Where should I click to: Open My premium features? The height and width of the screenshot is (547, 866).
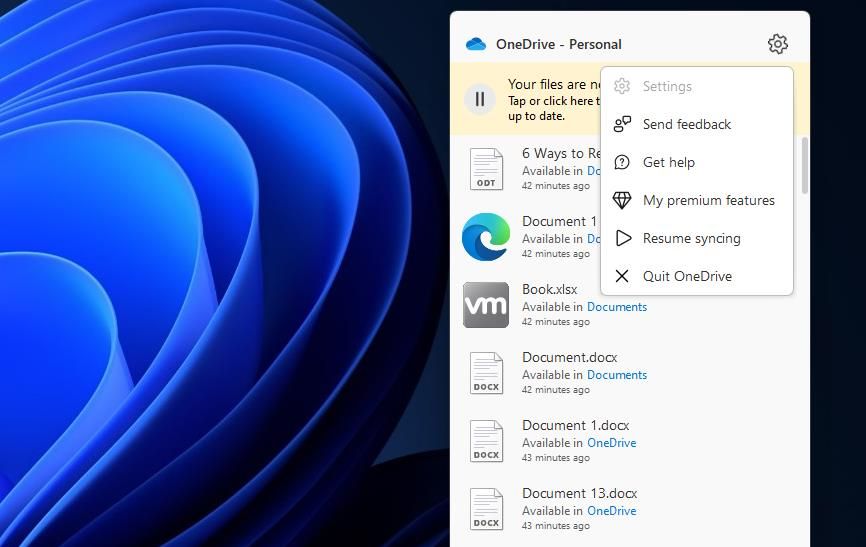697,200
